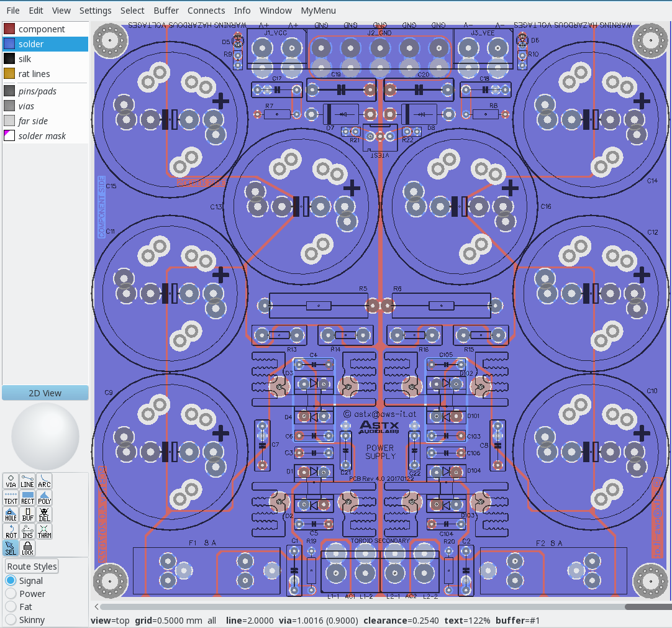The height and width of the screenshot is (628, 672).
Task: Select the rat lines layer name
Action: click(x=34, y=74)
